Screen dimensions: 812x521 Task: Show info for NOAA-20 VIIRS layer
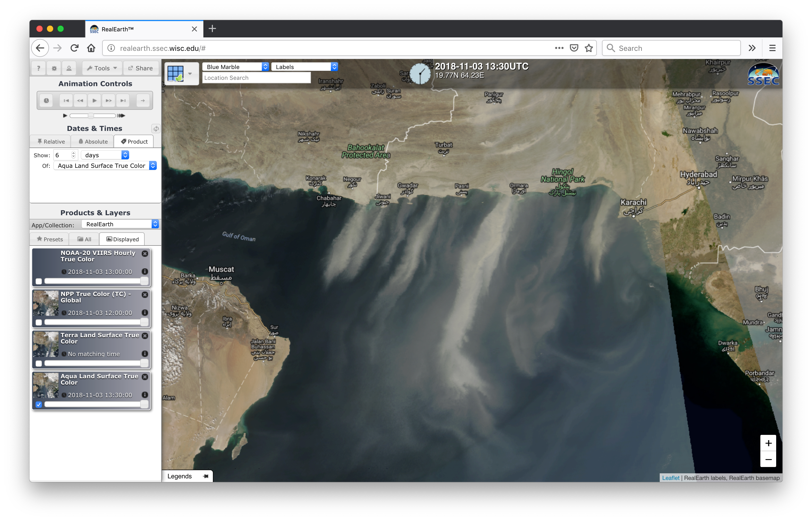click(145, 271)
